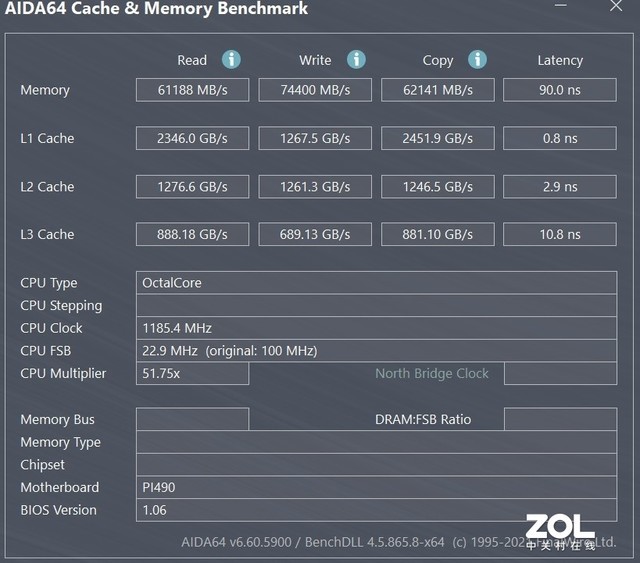The image size is (640, 563).
Task: Click the info icon beside Write
Action: (x=356, y=60)
